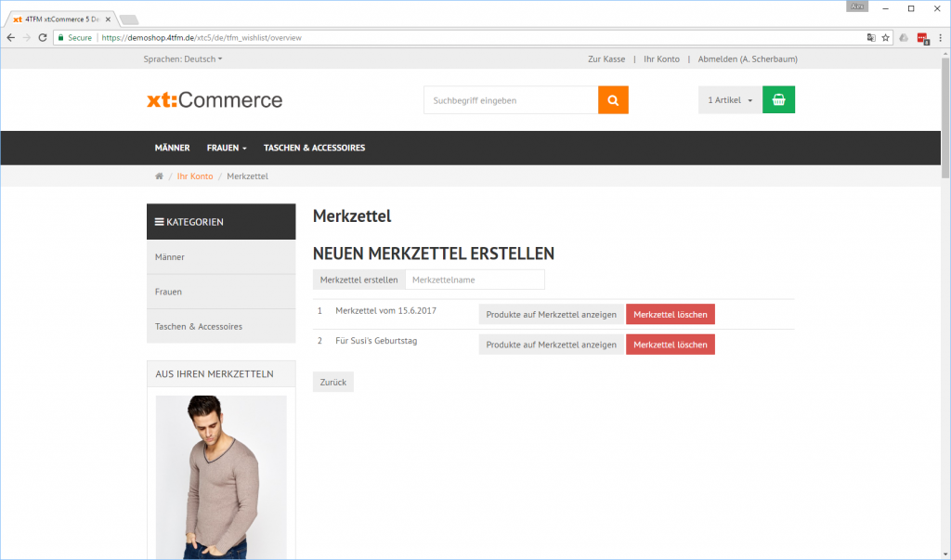
Task: Focus the Merkzettelname input field
Action: point(475,280)
